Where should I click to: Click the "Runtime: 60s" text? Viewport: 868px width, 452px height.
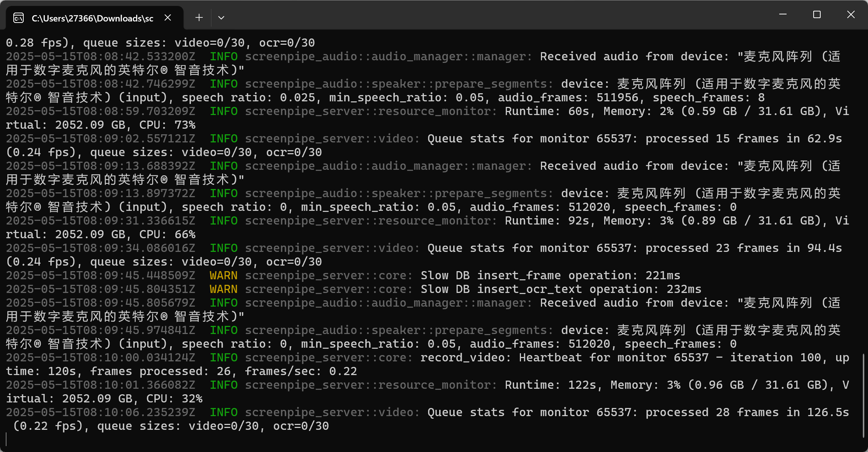pyautogui.click(x=547, y=111)
